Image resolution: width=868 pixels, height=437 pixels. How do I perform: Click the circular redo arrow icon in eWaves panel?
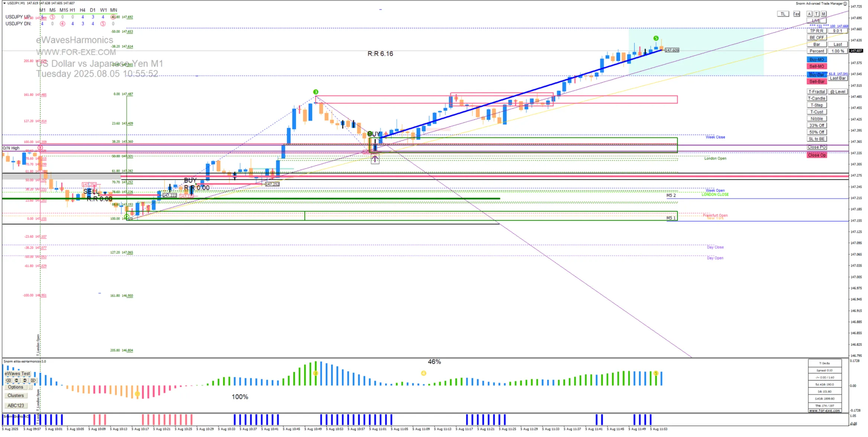coord(25,380)
